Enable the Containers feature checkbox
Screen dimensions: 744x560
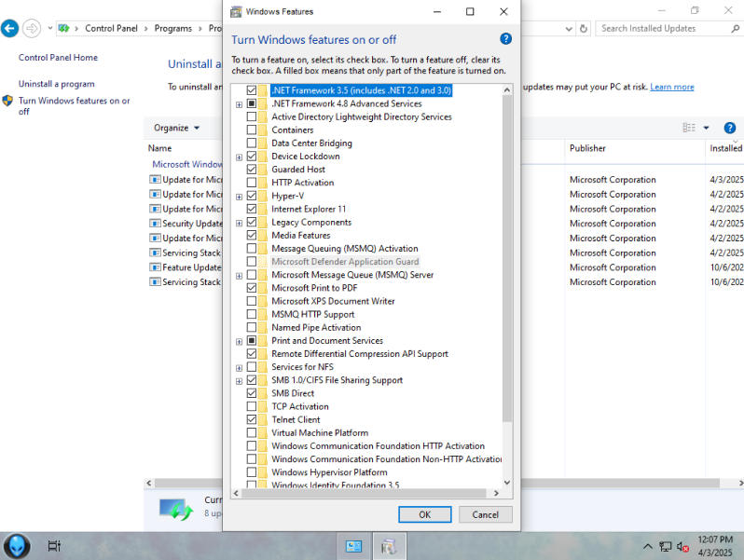coord(252,130)
